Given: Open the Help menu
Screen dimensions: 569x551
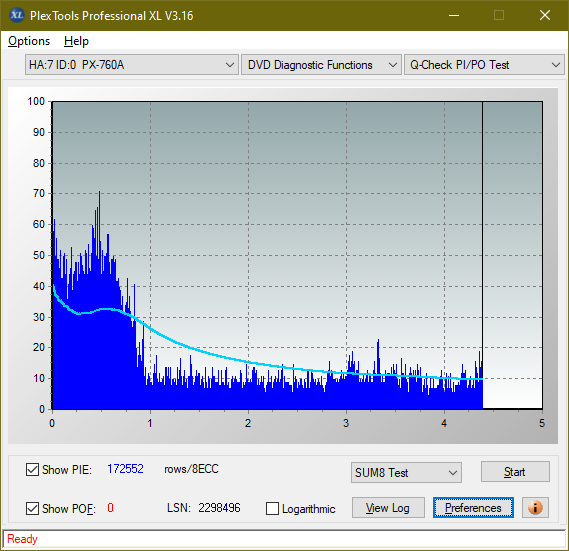Looking at the screenshot, I should pyautogui.click(x=76, y=41).
